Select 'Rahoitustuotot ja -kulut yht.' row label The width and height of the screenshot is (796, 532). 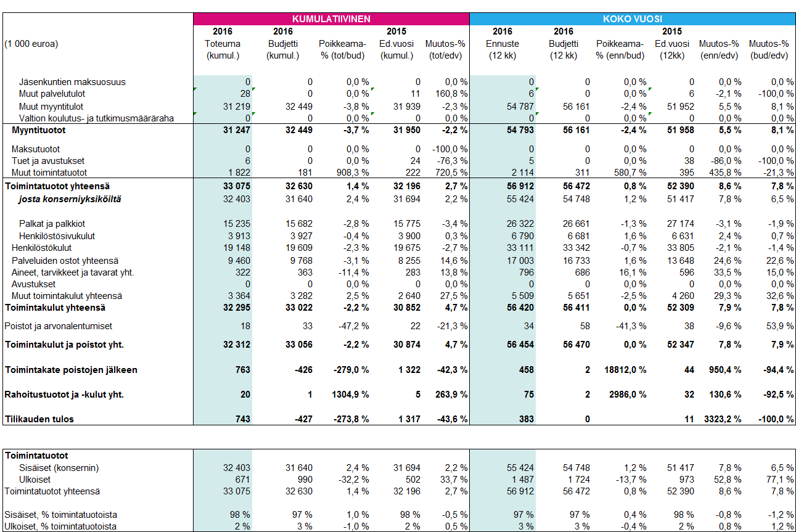point(64,395)
